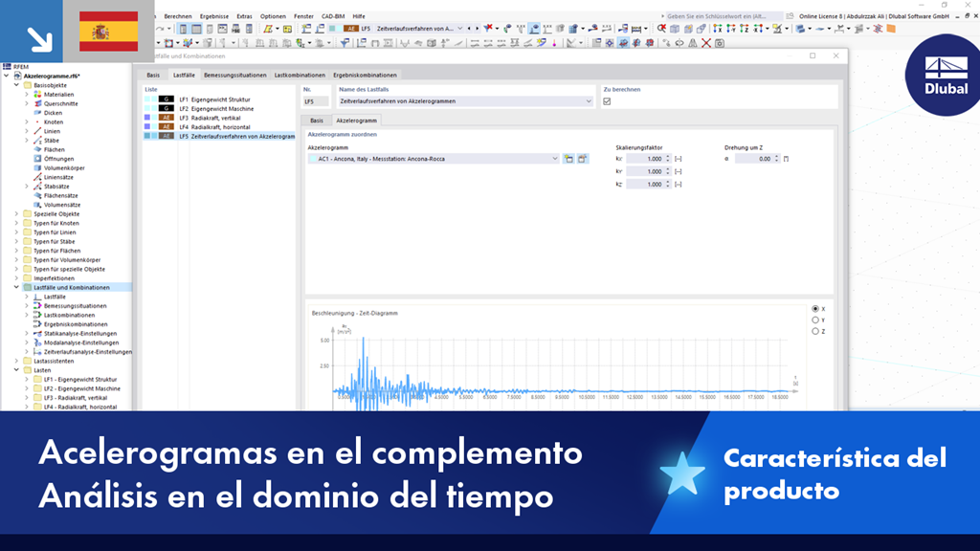980x551 pixels.
Task: Click the keyword search input field
Action: [x=724, y=16]
